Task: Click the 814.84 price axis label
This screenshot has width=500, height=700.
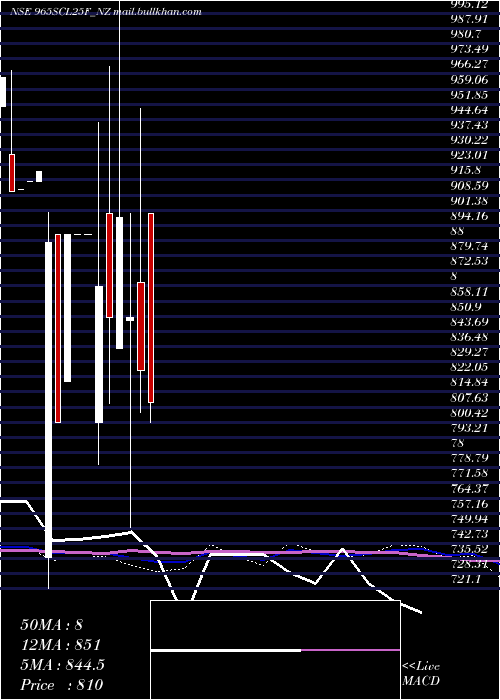Action: click(x=469, y=382)
